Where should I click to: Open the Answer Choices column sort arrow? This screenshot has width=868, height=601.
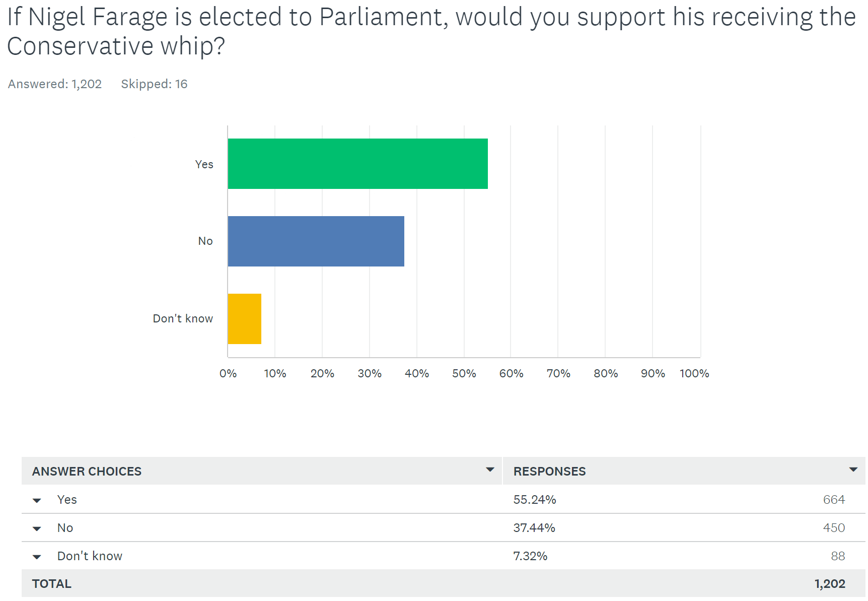point(490,470)
